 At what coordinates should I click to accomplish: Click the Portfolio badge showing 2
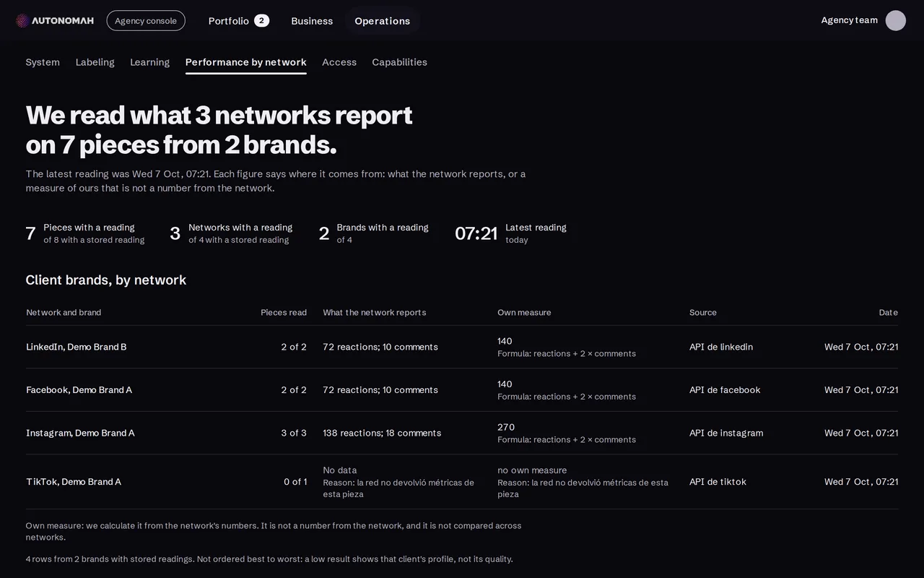(x=261, y=20)
